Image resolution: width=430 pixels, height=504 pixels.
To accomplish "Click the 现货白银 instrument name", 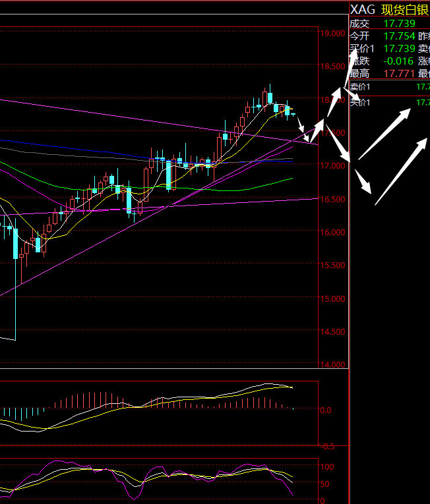I will 405,10.
